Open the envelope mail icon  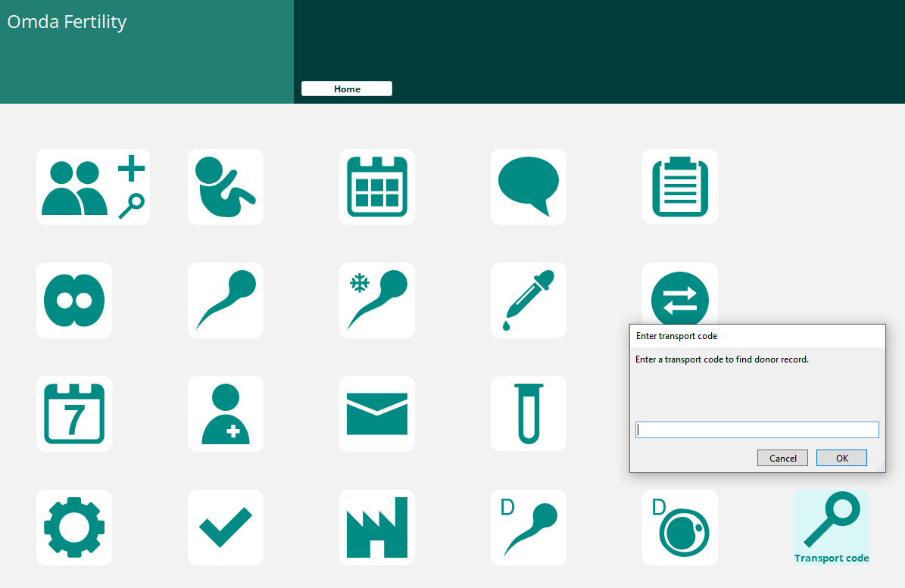[x=377, y=414]
